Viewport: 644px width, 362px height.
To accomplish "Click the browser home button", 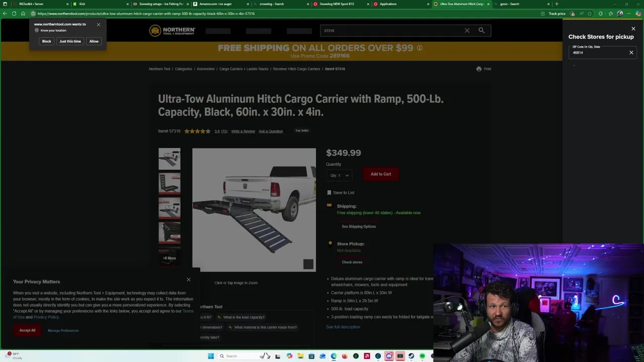I will [23, 14].
